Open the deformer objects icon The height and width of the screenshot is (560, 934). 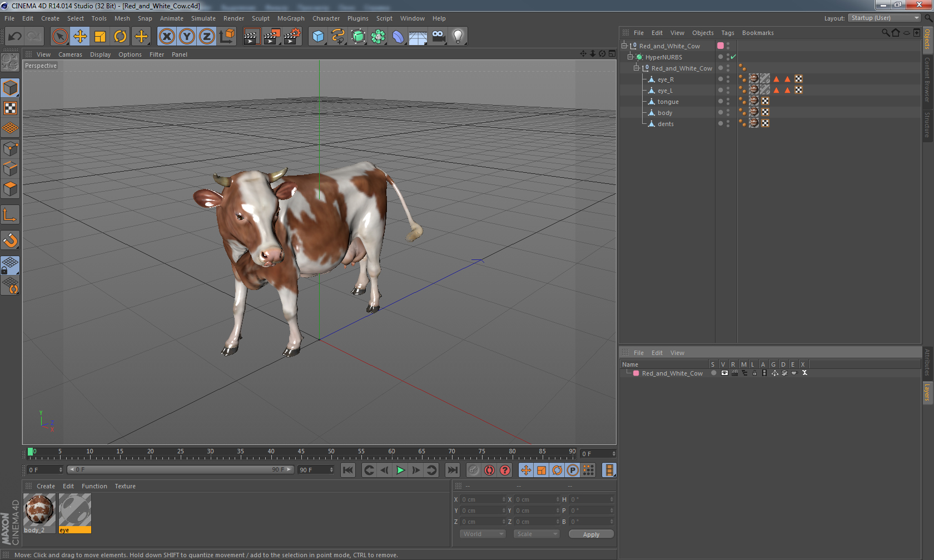[x=398, y=37]
